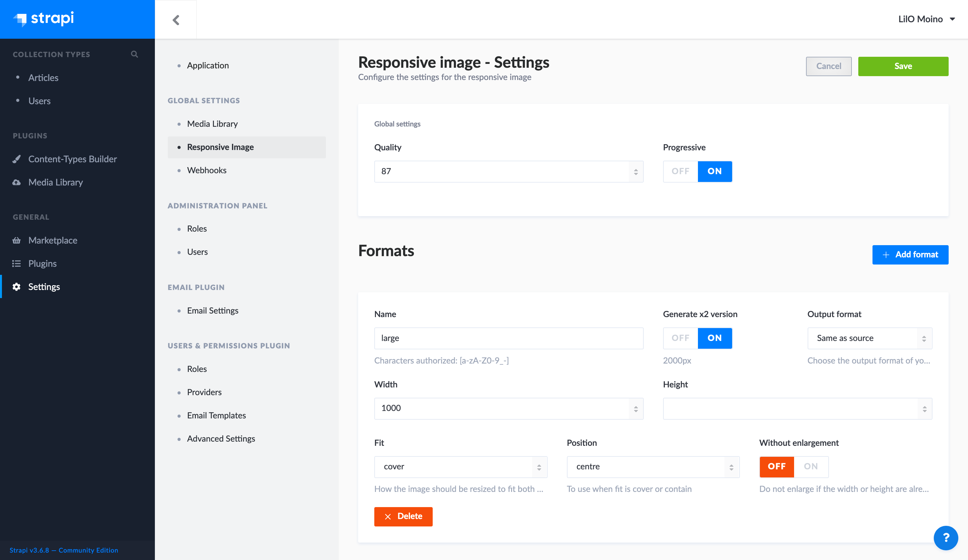Click the Marketplace basket icon
Screen dimensions: 968x560
coord(16,240)
